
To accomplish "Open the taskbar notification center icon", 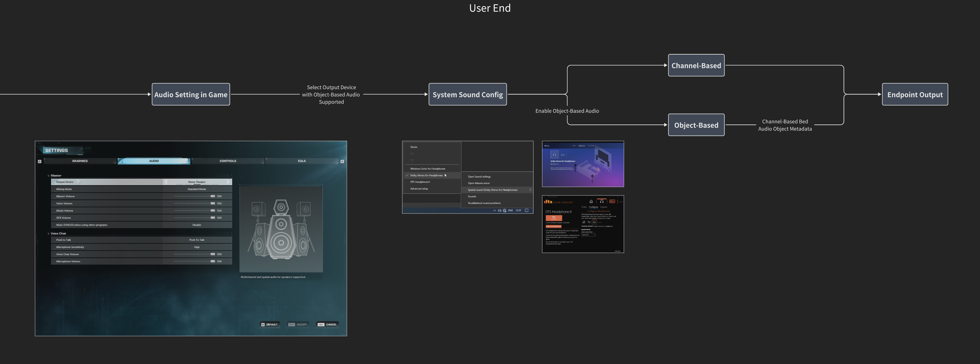I will click(526, 211).
